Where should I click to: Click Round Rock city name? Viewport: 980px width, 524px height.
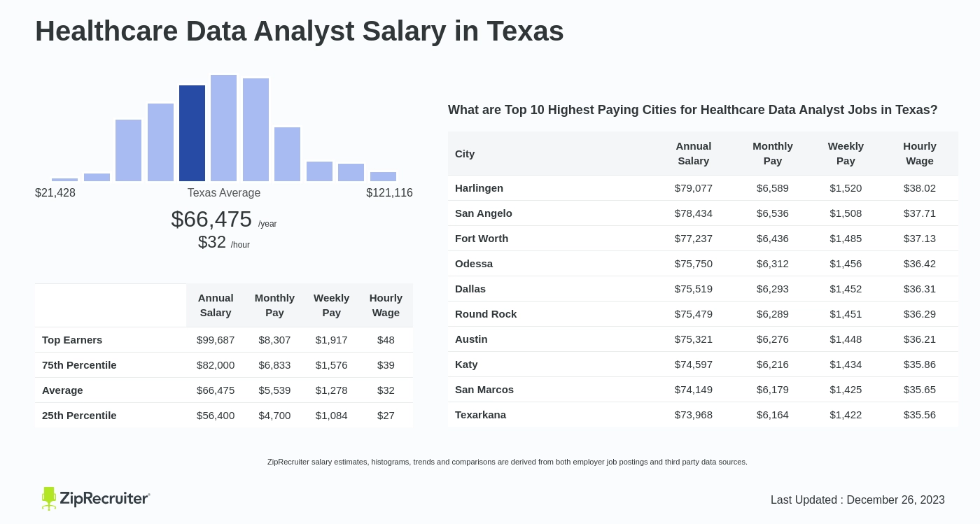tap(486, 313)
